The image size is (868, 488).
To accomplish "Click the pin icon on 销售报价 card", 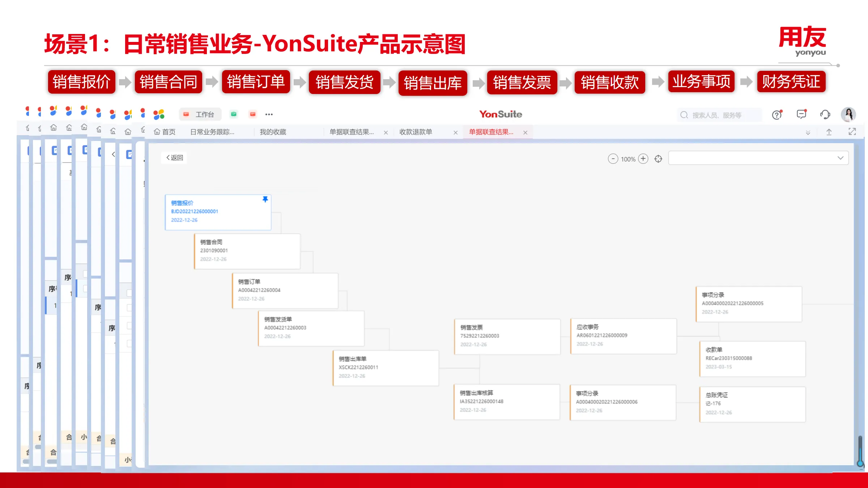I will (x=265, y=199).
